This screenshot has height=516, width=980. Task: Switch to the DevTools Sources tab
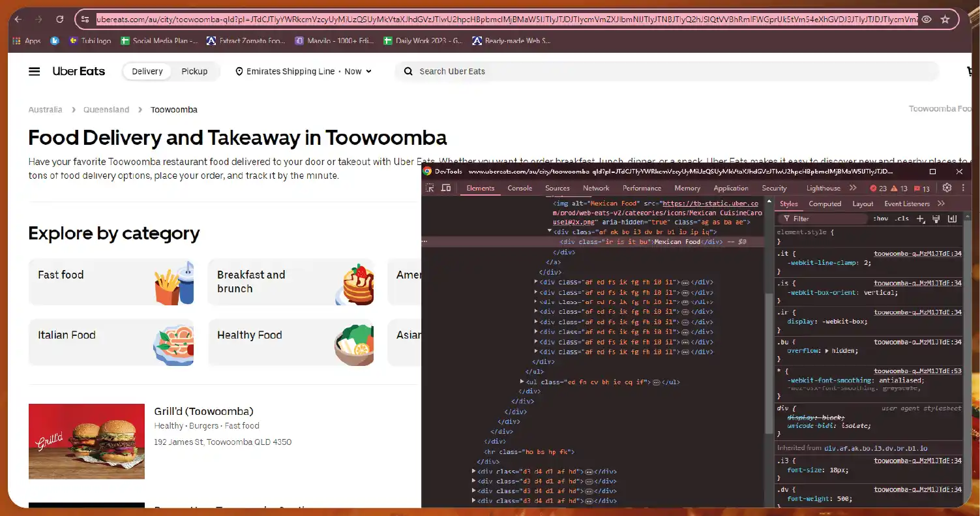coord(557,188)
